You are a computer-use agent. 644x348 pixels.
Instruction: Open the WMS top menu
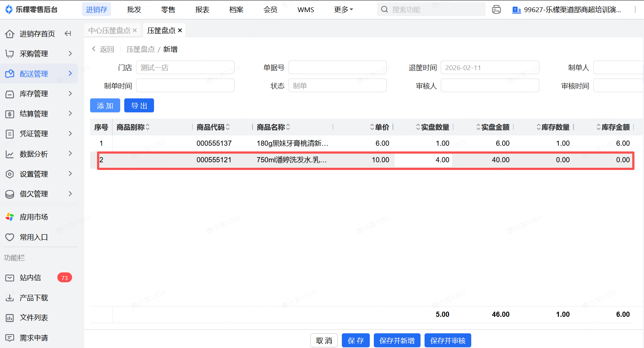[306, 10]
